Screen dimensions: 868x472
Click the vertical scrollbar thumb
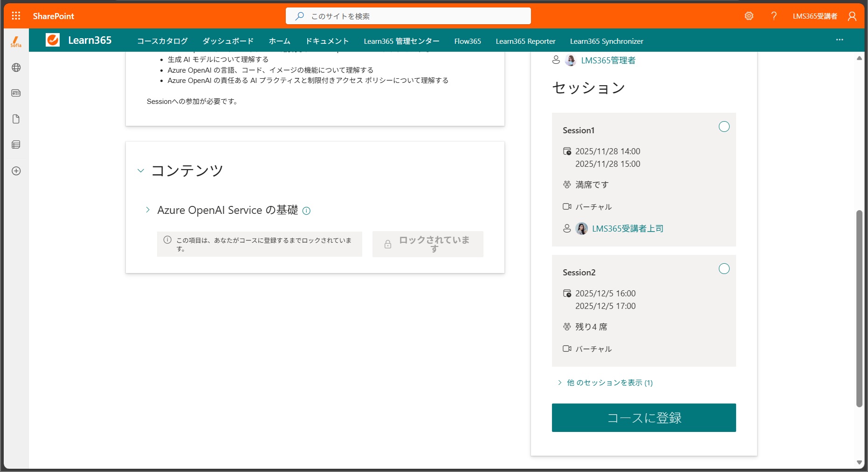click(x=859, y=308)
